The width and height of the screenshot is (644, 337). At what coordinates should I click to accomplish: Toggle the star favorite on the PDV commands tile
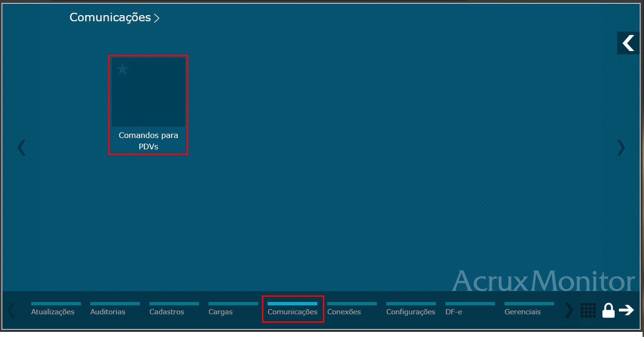tap(123, 69)
